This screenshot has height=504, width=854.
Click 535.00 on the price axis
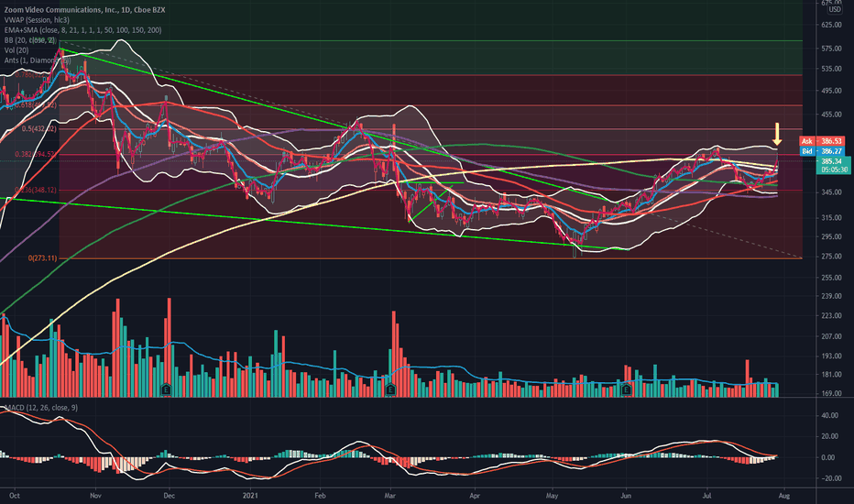click(832, 70)
